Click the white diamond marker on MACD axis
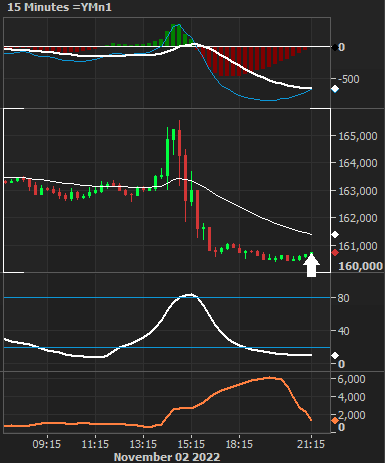The height and width of the screenshot is (463, 385). [x=335, y=89]
